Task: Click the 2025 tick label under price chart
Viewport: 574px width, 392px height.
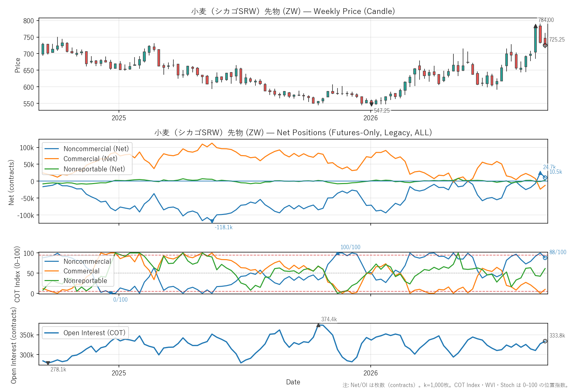Action: pyautogui.click(x=119, y=118)
